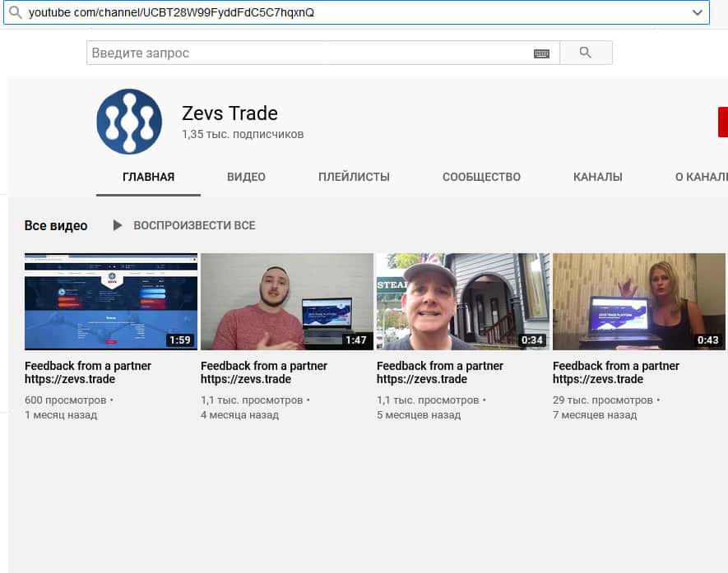This screenshot has width=728, height=573.
Task: Go to the СООБЩЕСТВО tab
Action: pos(481,178)
